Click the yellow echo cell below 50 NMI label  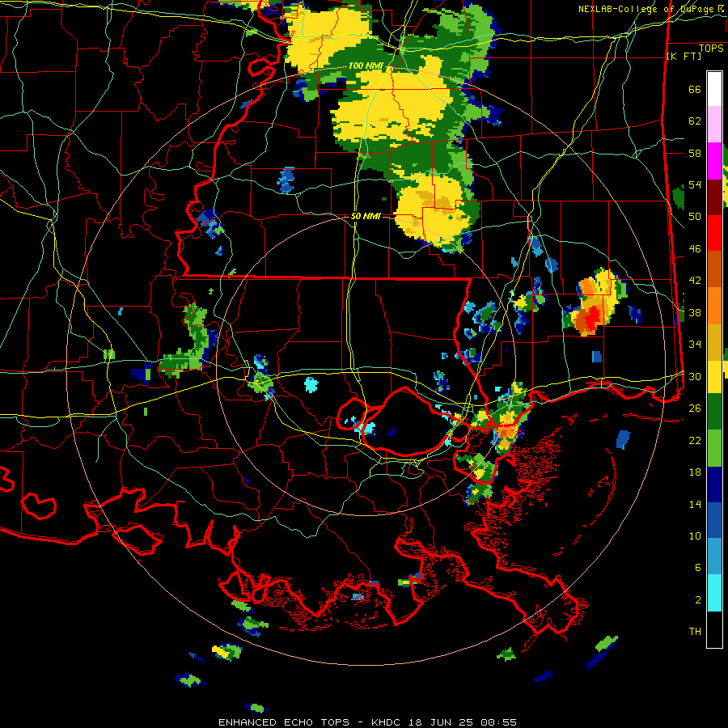click(431, 210)
